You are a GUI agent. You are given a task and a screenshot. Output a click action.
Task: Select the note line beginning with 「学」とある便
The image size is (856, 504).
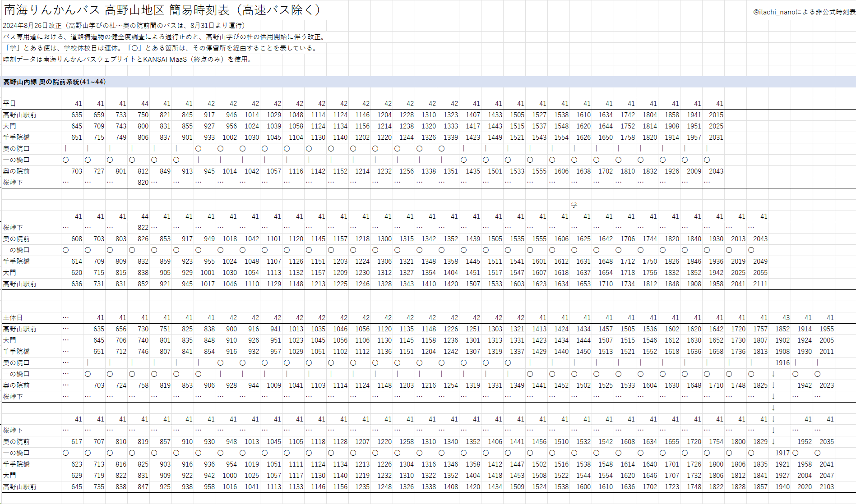click(160, 48)
